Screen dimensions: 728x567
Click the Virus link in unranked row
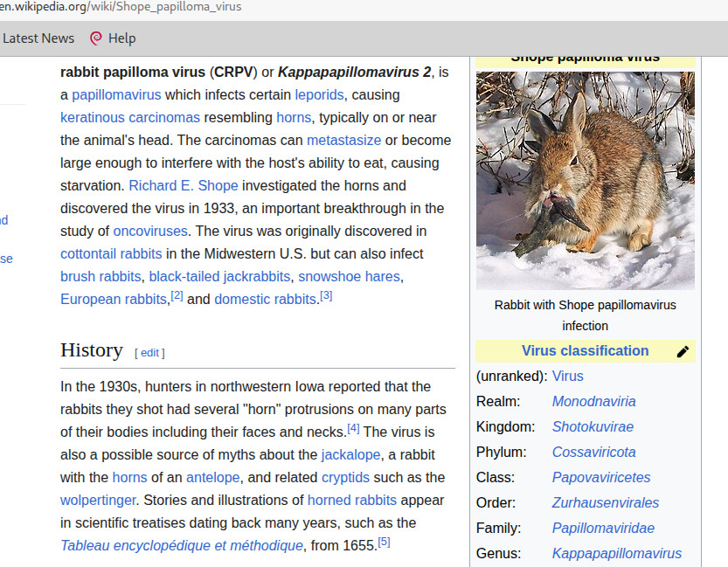567,377
